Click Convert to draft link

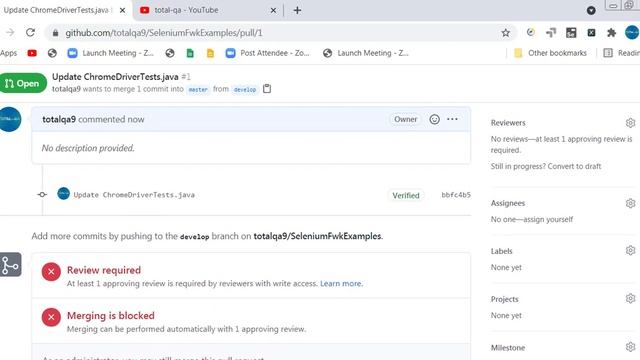(574, 166)
